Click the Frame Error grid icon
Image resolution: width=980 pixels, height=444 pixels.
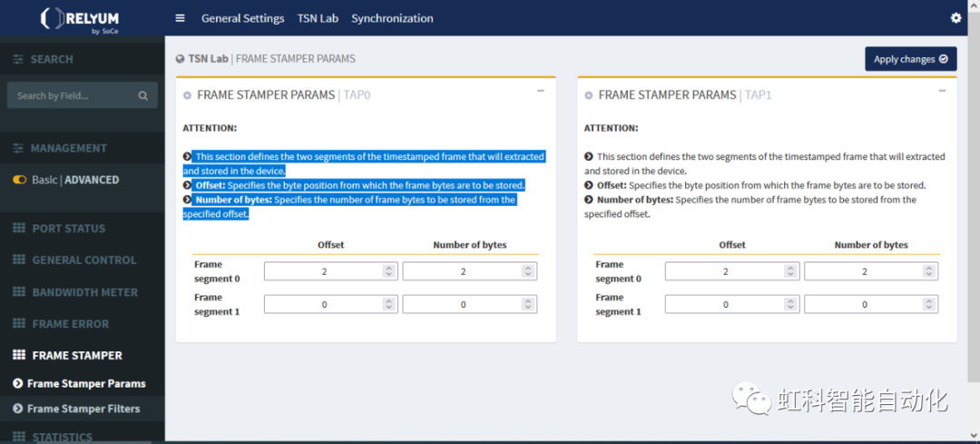point(19,323)
